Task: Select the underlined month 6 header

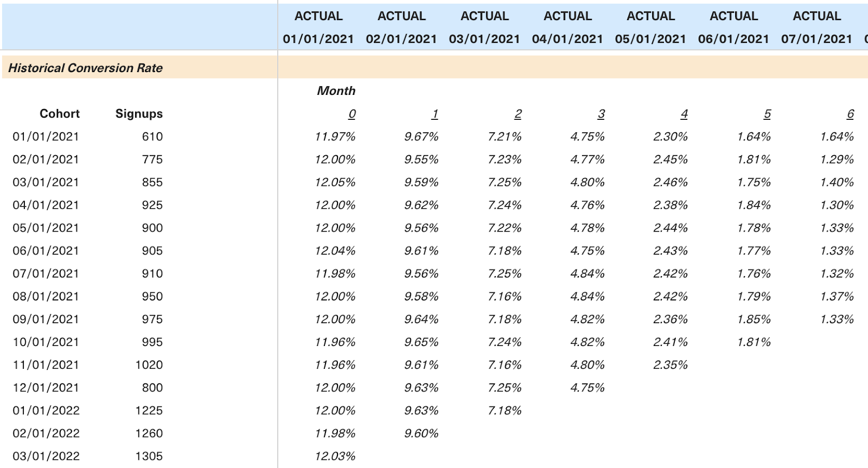Action: [x=850, y=114]
